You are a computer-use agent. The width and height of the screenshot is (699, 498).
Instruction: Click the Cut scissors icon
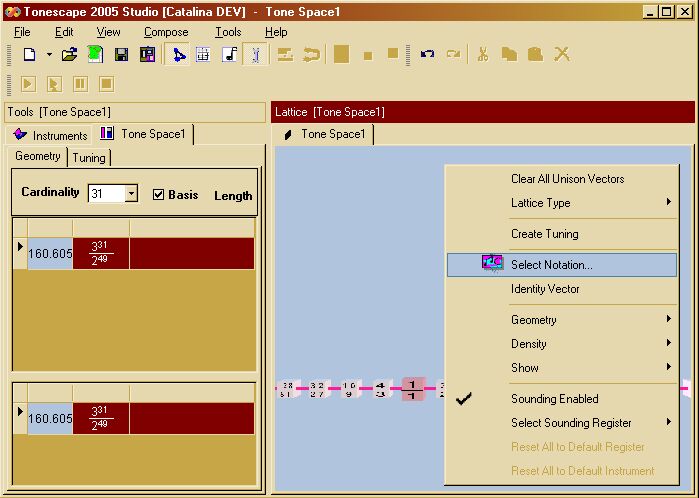point(483,54)
